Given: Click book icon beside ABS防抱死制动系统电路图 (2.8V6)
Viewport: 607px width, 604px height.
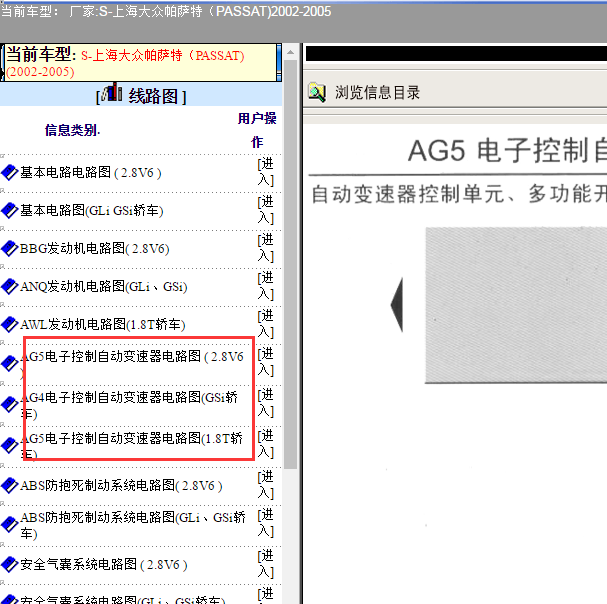Looking at the screenshot, I should (9, 486).
